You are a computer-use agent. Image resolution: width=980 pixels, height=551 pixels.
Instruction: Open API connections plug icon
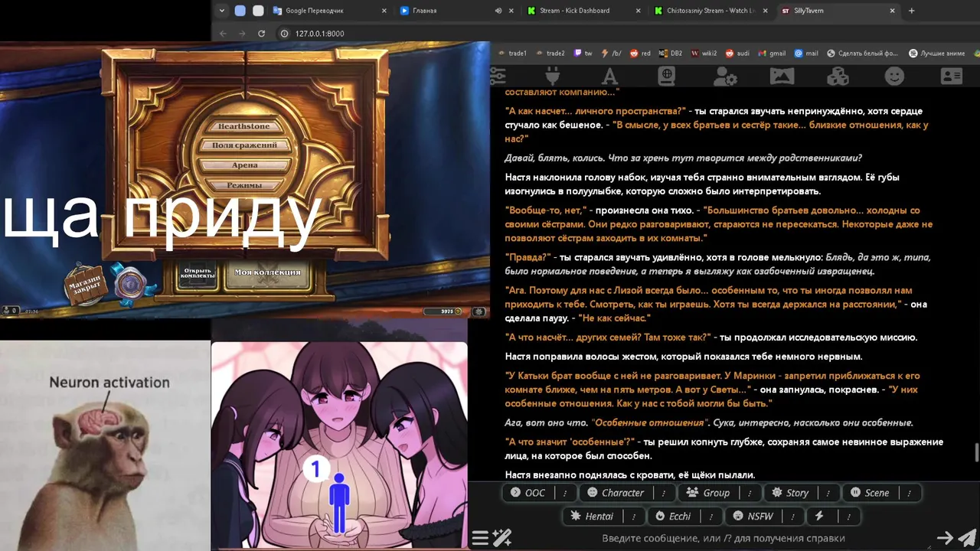[x=552, y=76]
